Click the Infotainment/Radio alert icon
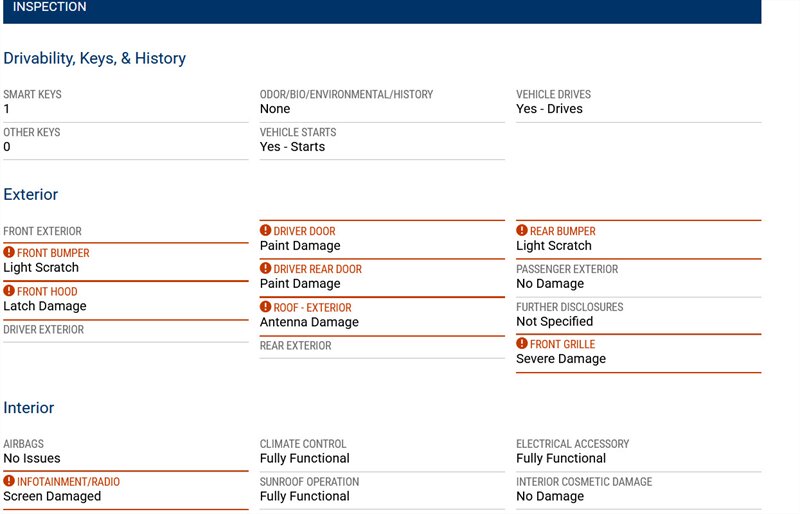The width and height of the screenshot is (800, 514). (9, 481)
